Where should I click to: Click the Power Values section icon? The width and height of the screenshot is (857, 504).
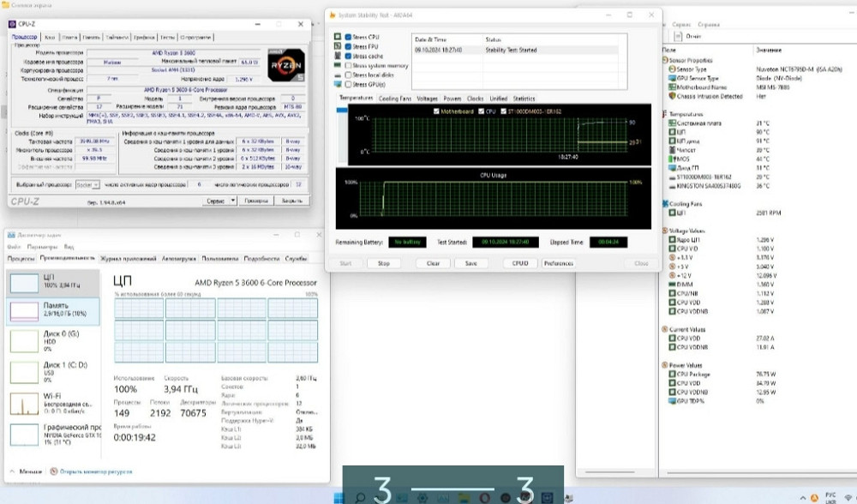click(x=667, y=365)
